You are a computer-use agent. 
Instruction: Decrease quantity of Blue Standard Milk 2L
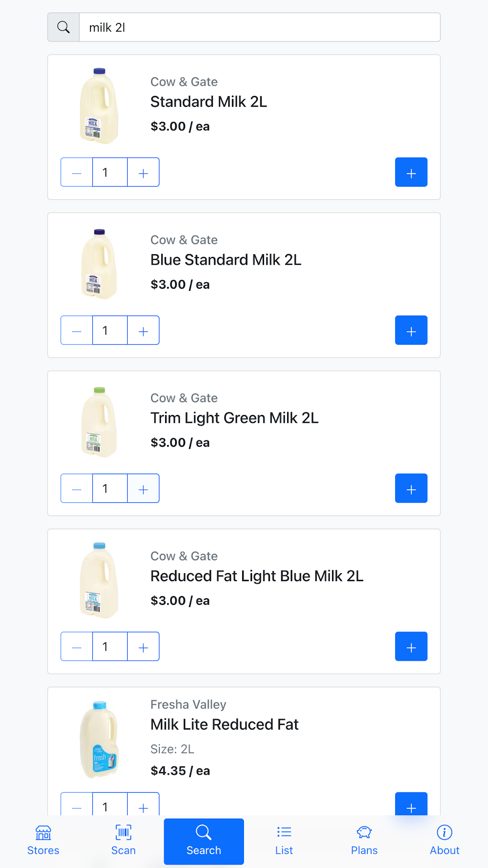pos(77,330)
